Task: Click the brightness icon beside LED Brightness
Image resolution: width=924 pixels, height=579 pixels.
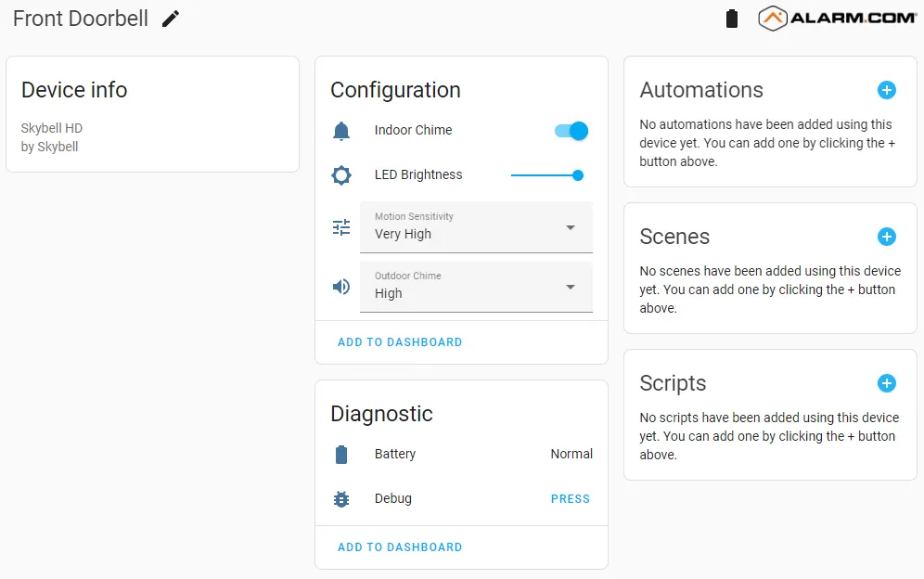Action: pos(341,175)
